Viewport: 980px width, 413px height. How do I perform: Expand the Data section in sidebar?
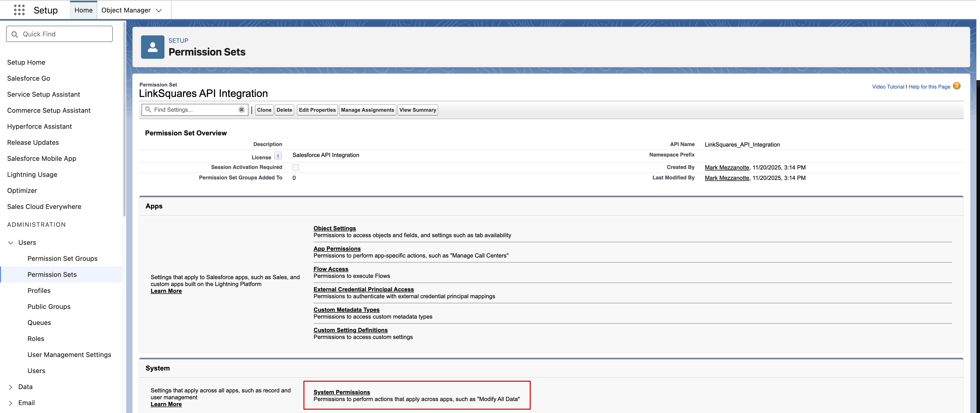point(11,387)
